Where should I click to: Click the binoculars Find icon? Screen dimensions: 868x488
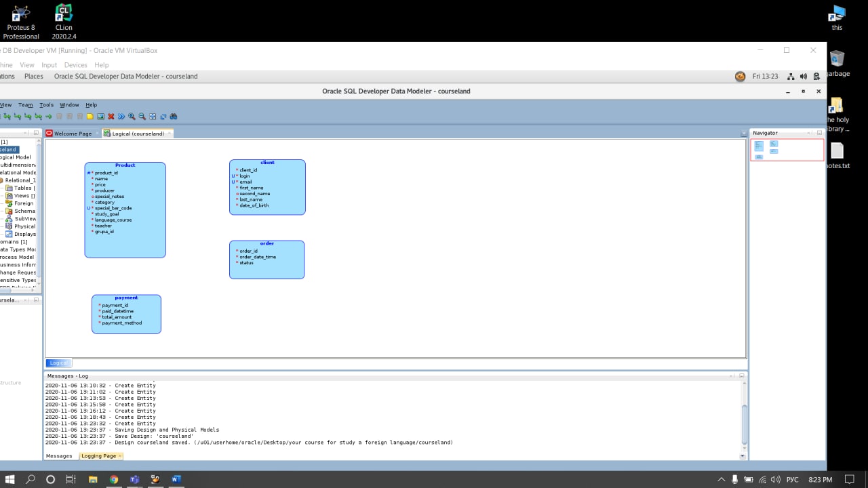(174, 117)
